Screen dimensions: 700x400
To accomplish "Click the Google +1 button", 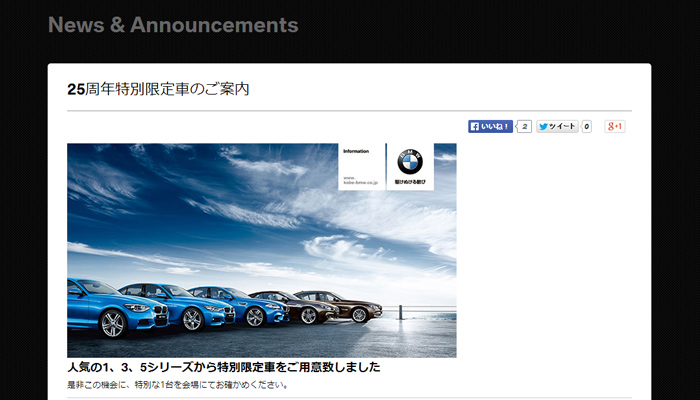I will coord(615,126).
